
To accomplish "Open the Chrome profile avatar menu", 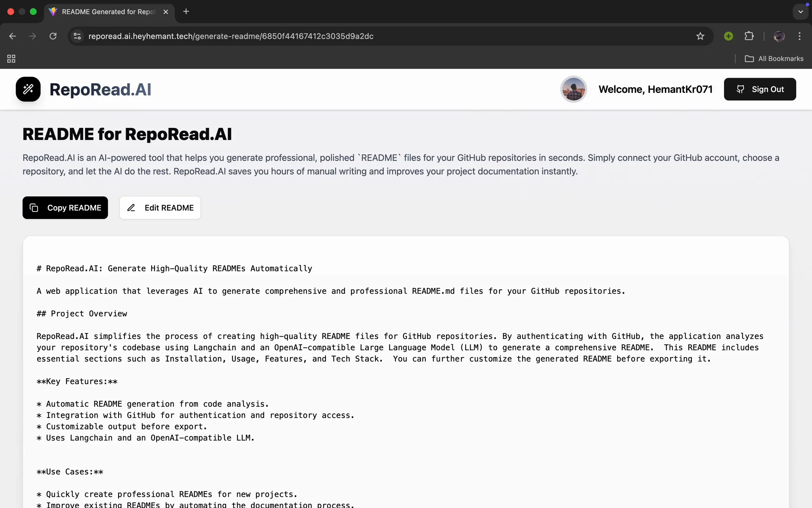I will click(779, 36).
